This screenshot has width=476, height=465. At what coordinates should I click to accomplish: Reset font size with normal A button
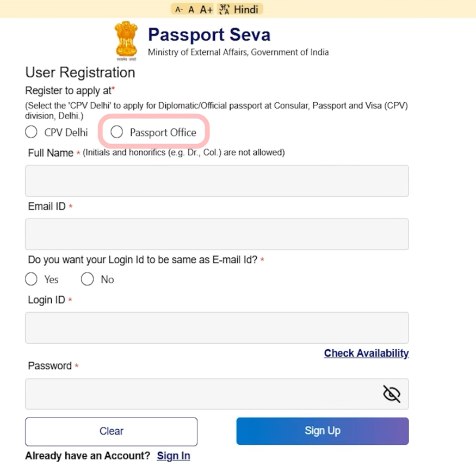click(191, 9)
